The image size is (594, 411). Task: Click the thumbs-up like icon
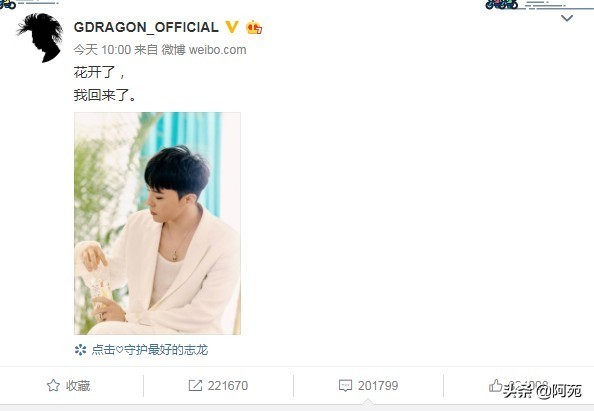[x=495, y=385]
